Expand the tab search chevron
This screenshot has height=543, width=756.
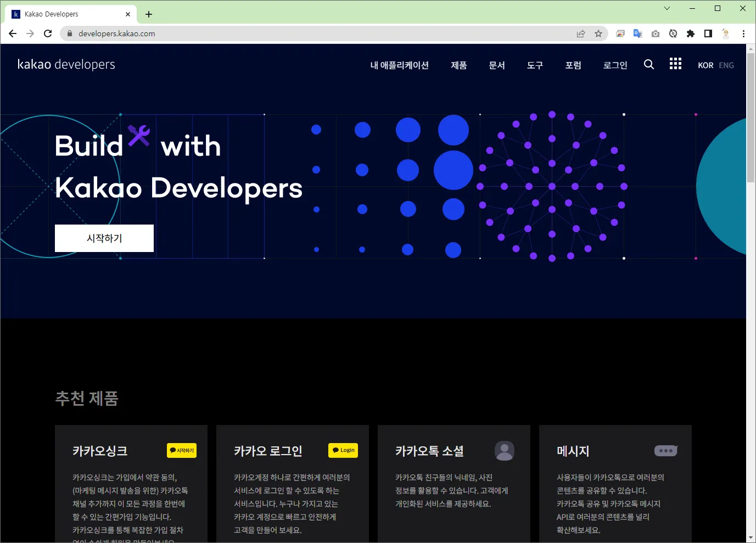[667, 8]
